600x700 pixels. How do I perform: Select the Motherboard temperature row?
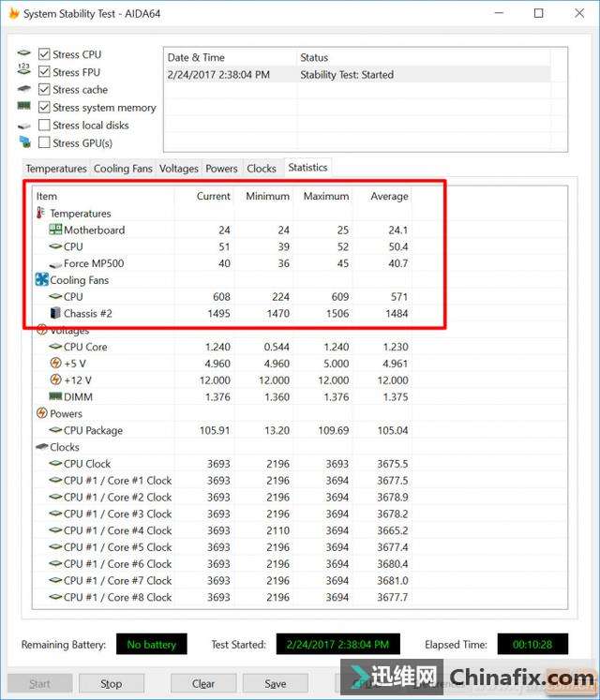222,230
